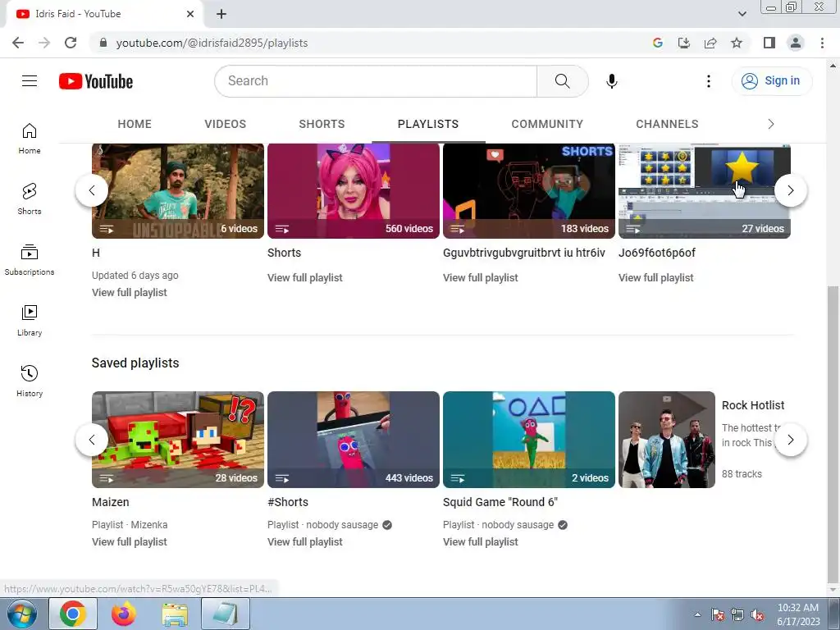This screenshot has height=630, width=840.
Task: Click the address bar URL
Action: tap(212, 43)
